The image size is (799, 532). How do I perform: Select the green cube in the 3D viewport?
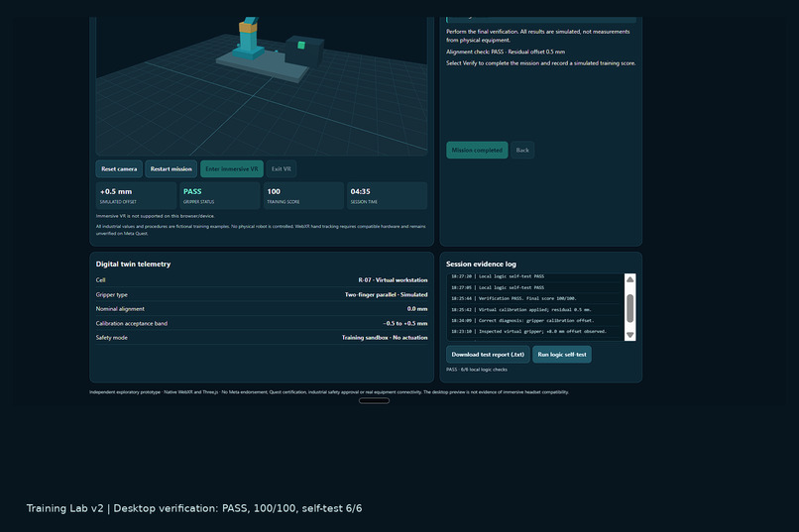[301, 46]
